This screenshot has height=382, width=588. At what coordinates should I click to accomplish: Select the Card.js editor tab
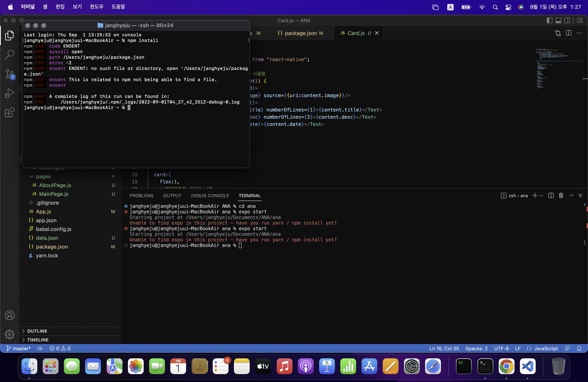pyautogui.click(x=356, y=33)
